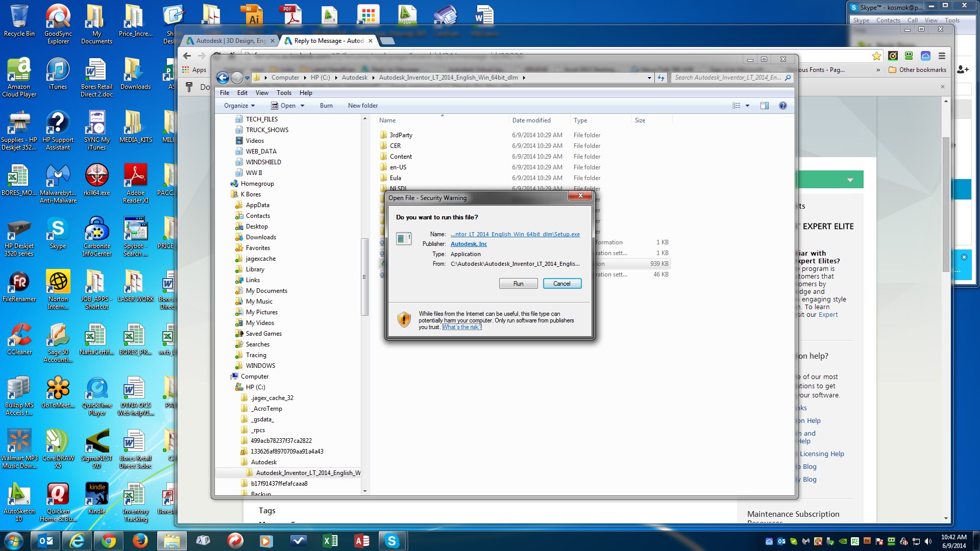Screen dimensions: 980x551
Task: Open the View menu in Explorer
Action: pos(262,93)
